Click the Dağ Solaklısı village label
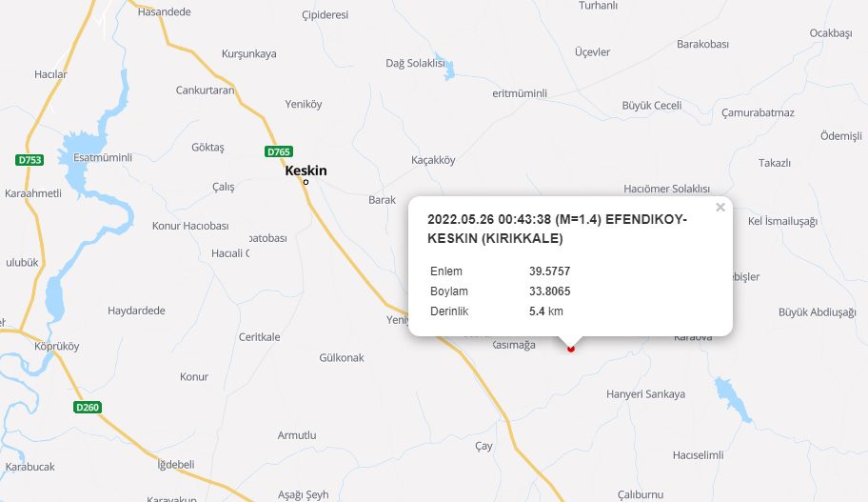This screenshot has height=502, width=868. (x=415, y=63)
